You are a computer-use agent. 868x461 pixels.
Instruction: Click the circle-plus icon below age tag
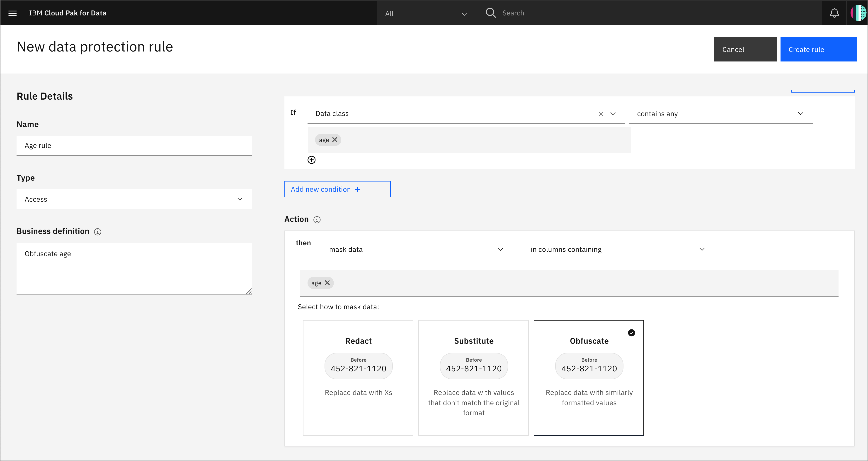pos(312,160)
